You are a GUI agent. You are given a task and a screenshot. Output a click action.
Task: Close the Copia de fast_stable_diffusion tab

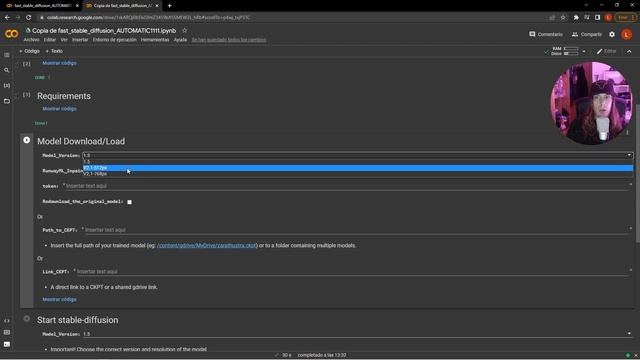click(157, 6)
